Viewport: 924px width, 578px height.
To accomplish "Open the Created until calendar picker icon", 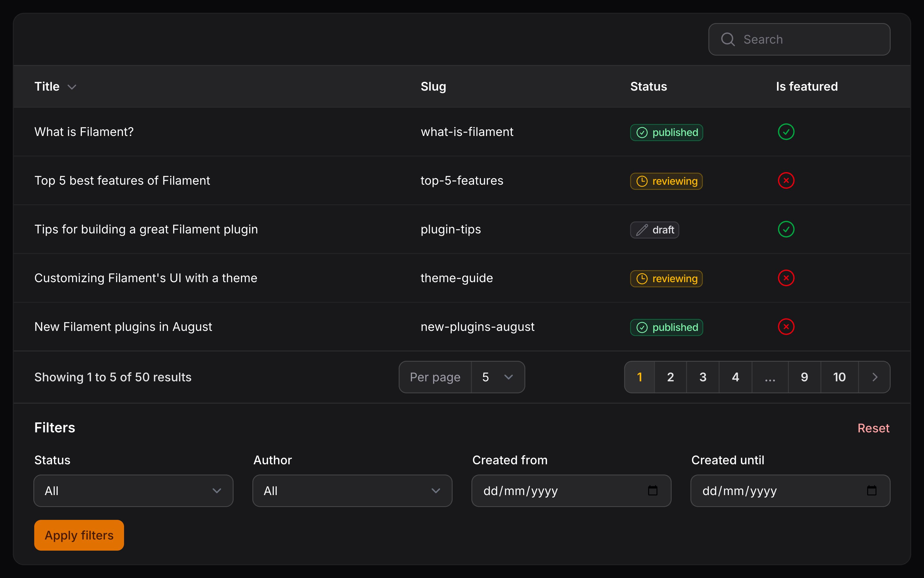I will (x=872, y=491).
